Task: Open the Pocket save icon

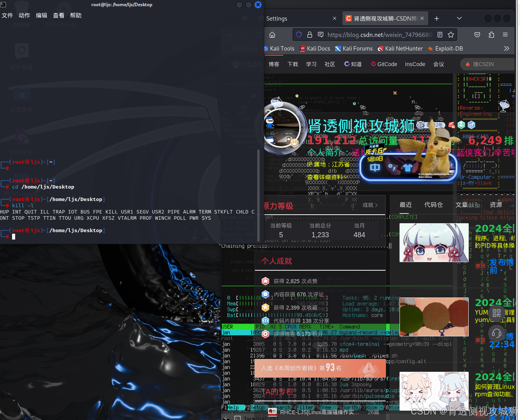Action: tap(477, 35)
